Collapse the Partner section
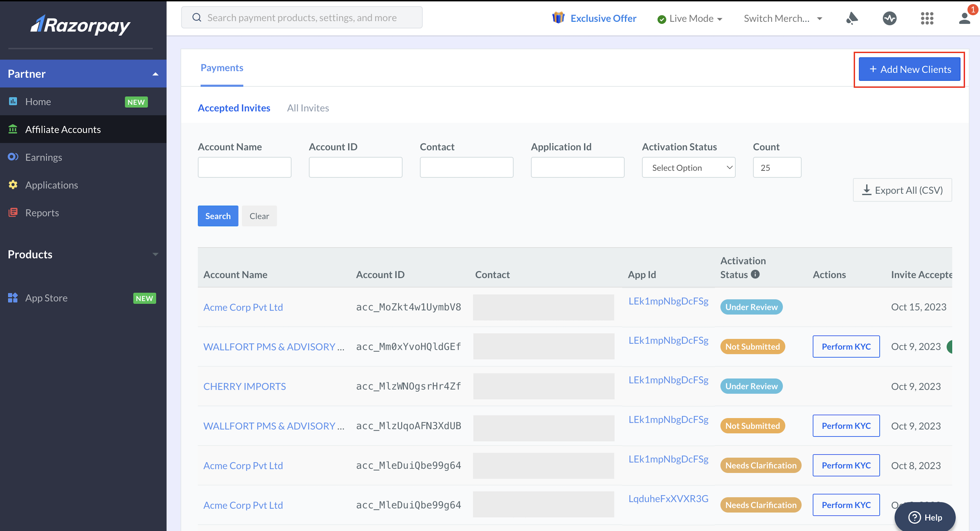Viewport: 980px width, 531px height. (x=155, y=74)
